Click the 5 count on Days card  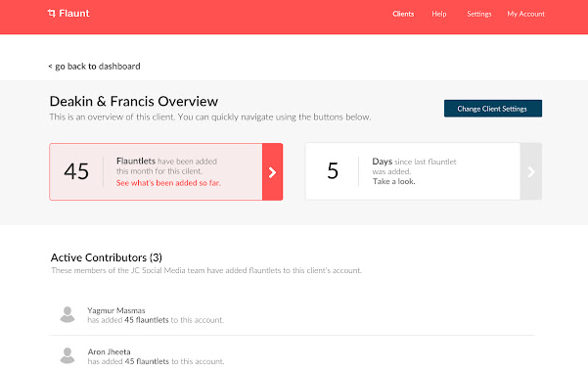point(333,171)
